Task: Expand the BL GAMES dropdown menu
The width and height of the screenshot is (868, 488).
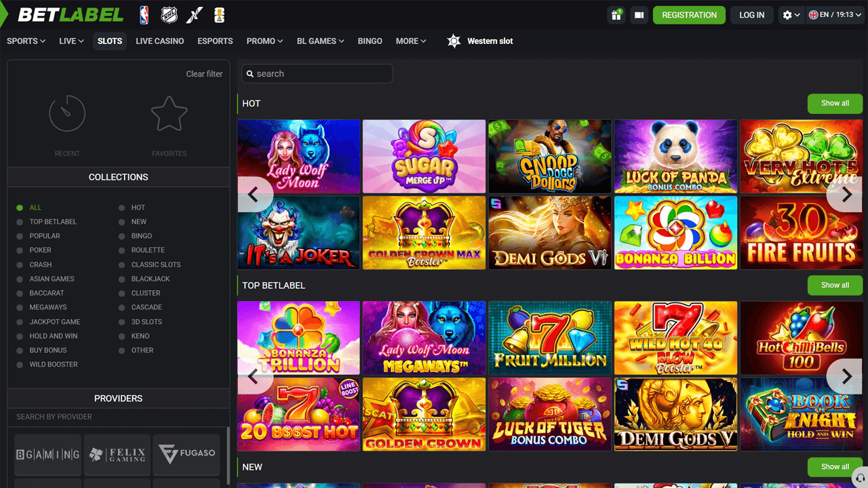Action: [321, 41]
